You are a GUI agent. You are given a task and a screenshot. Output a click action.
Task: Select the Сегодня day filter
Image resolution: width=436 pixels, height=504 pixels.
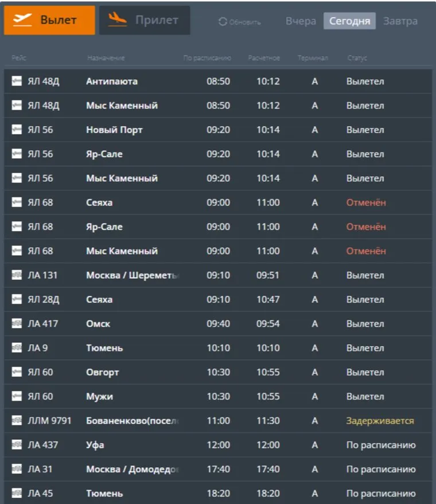pos(349,21)
